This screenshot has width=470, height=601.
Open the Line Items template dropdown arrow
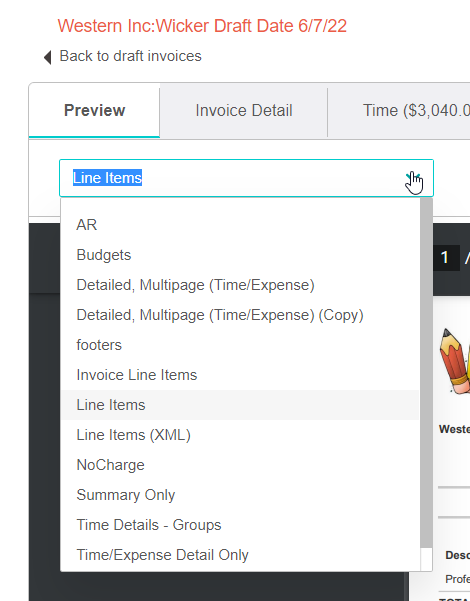tap(414, 178)
